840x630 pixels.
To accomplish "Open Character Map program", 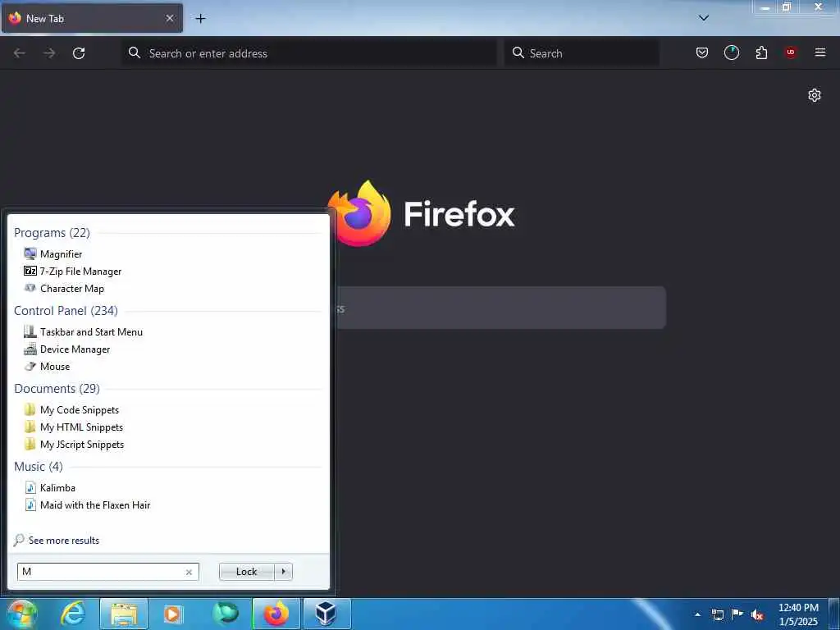I will (64, 288).
